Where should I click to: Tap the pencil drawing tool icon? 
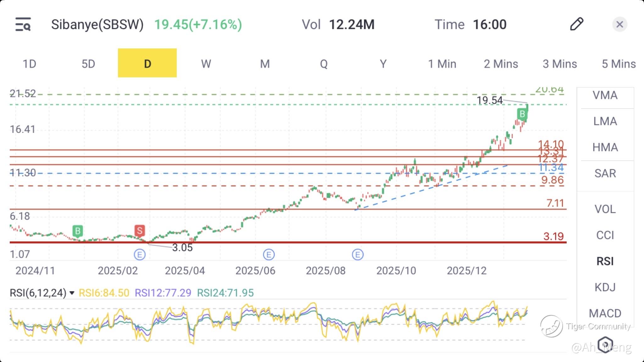(x=576, y=24)
